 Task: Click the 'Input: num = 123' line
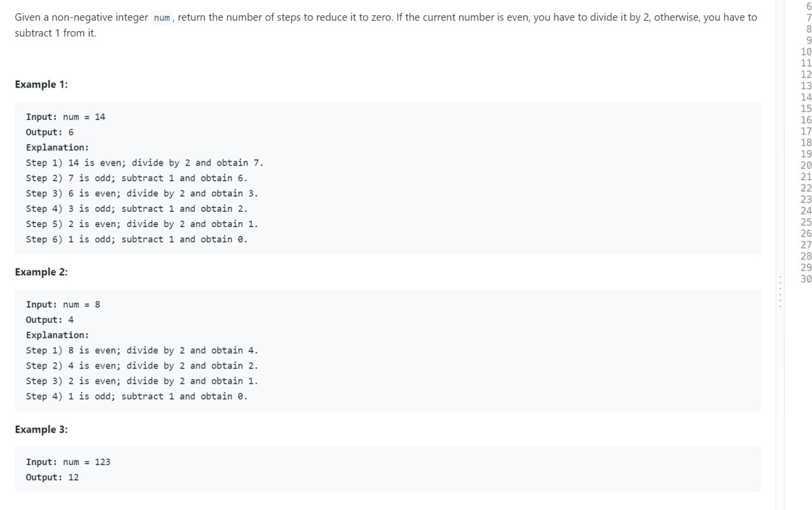[69, 462]
